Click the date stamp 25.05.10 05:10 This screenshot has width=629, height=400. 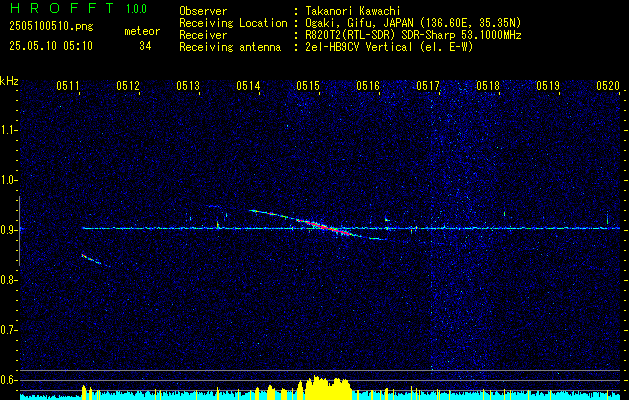tap(51, 46)
